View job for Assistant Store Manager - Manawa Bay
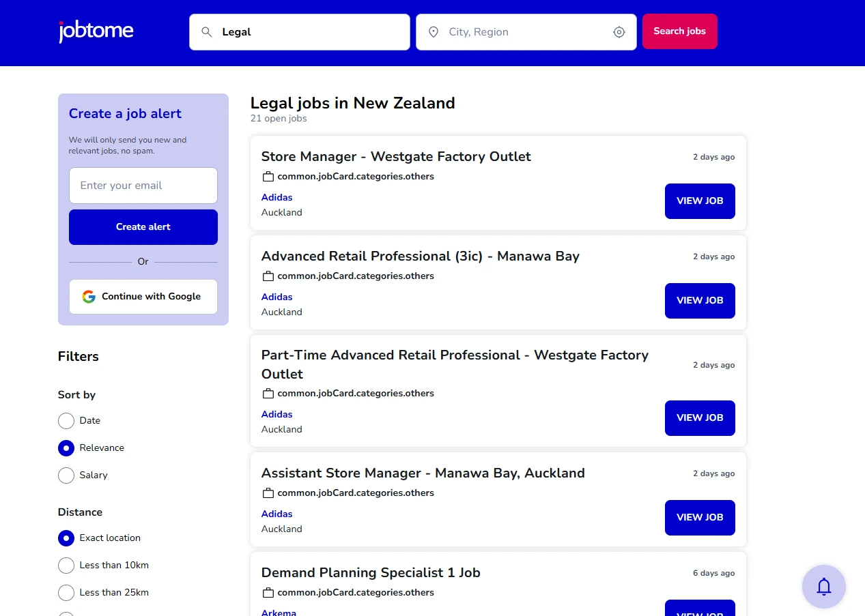This screenshot has height=616, width=865. (x=700, y=518)
